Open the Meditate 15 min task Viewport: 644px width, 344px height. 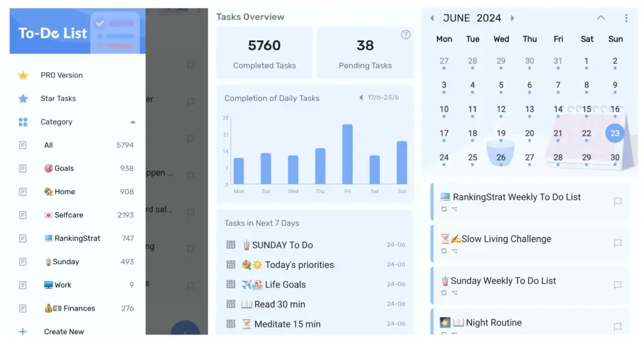[316, 324]
